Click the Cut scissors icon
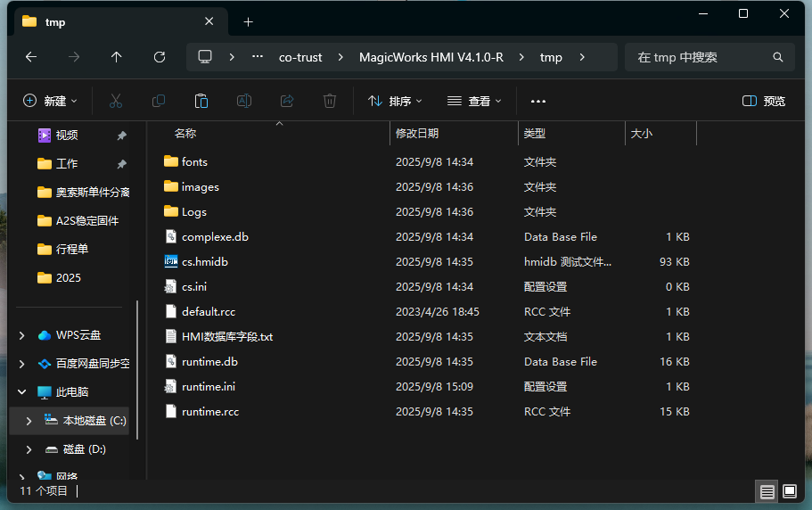Screen dimensions: 812x510 pos(116,101)
